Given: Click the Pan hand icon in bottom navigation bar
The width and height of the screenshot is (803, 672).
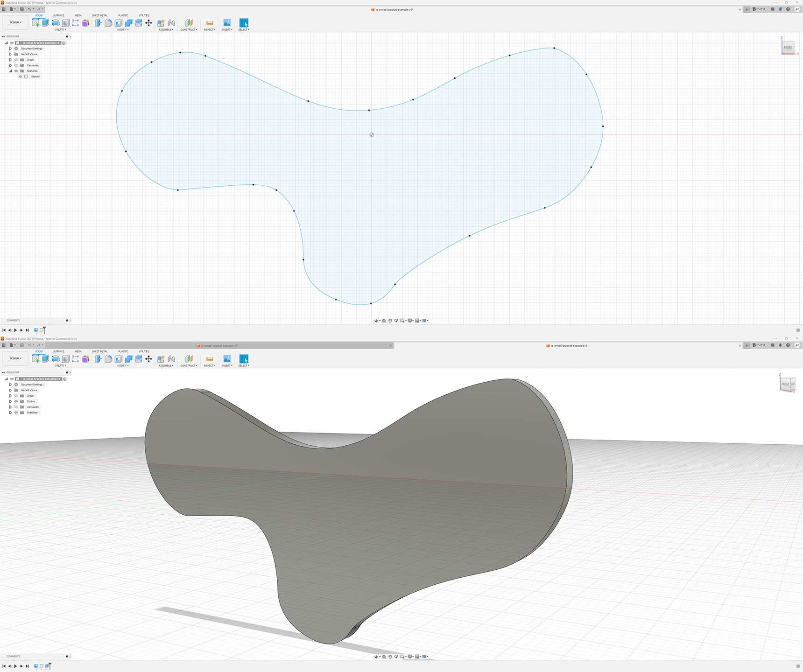Looking at the screenshot, I should [390, 657].
